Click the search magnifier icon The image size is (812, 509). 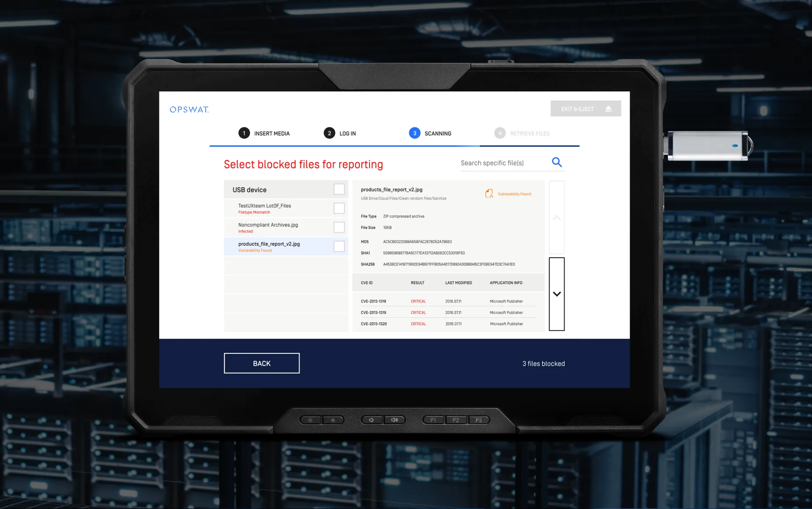(x=557, y=162)
